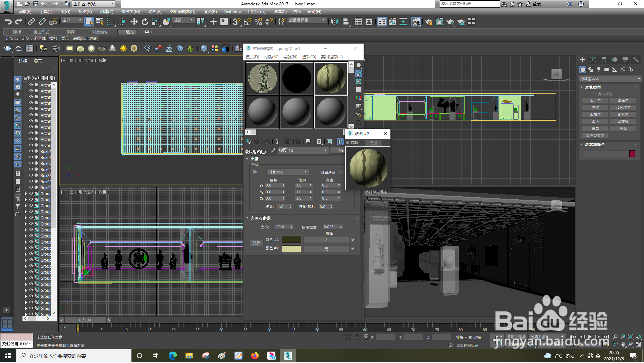
Task: Open the 对象 XYZ source dropdown
Action: point(287,172)
